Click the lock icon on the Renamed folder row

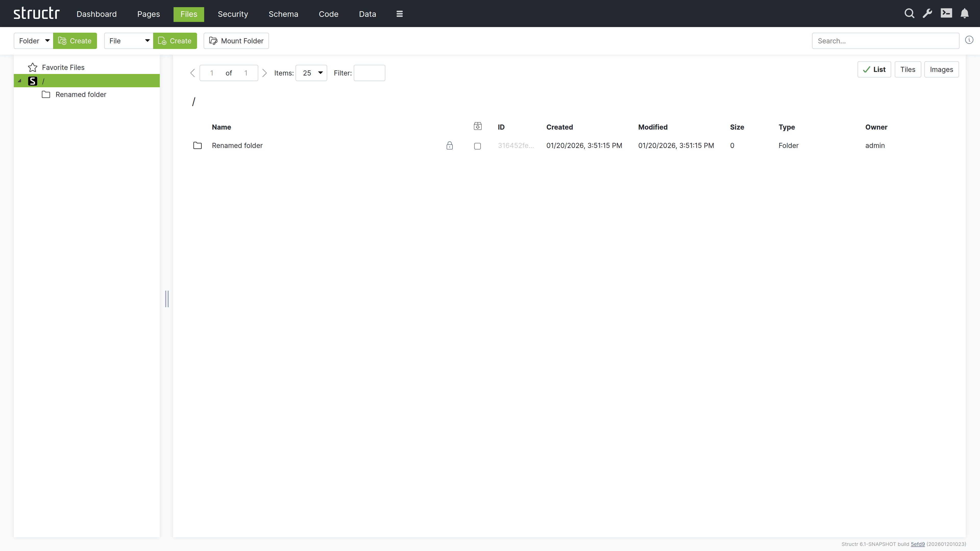[449, 146]
